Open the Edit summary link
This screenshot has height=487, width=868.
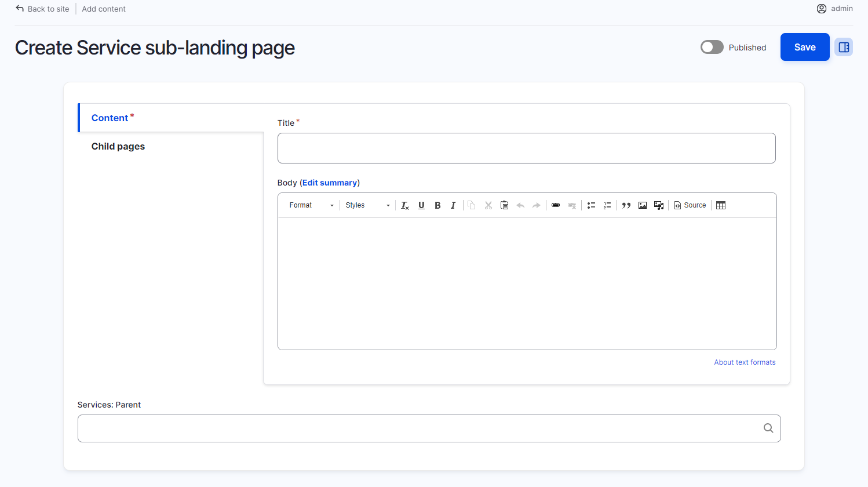pos(330,183)
